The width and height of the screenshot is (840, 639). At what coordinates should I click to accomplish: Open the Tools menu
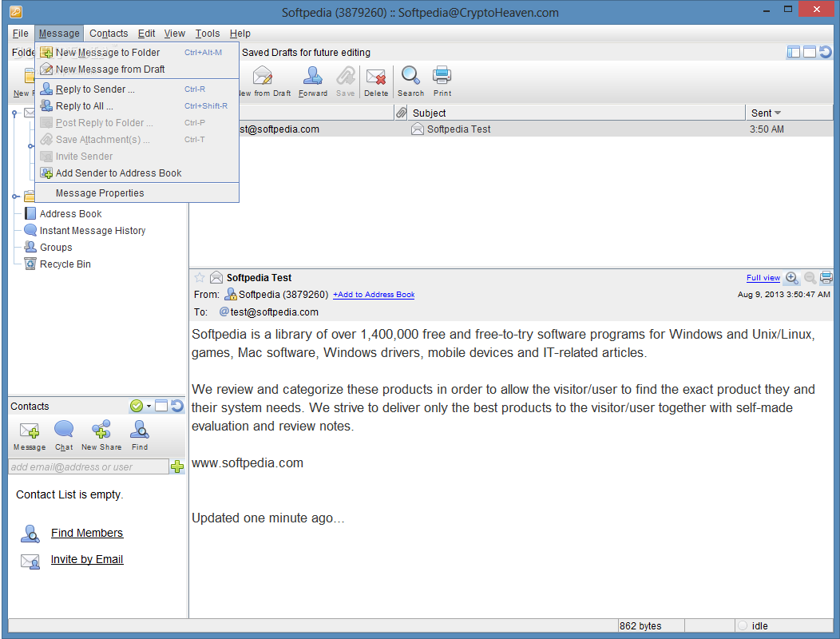(208, 34)
